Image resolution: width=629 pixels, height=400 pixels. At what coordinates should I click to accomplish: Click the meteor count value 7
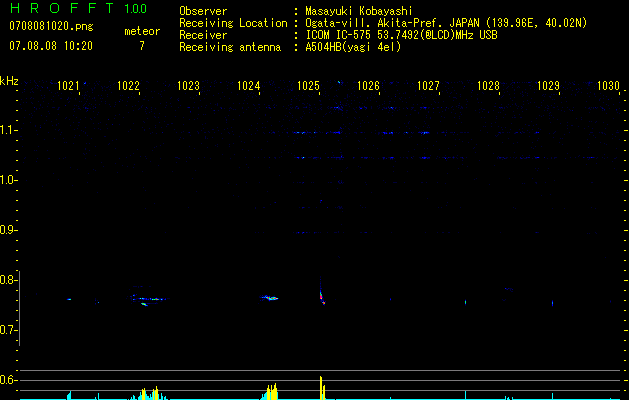142,46
